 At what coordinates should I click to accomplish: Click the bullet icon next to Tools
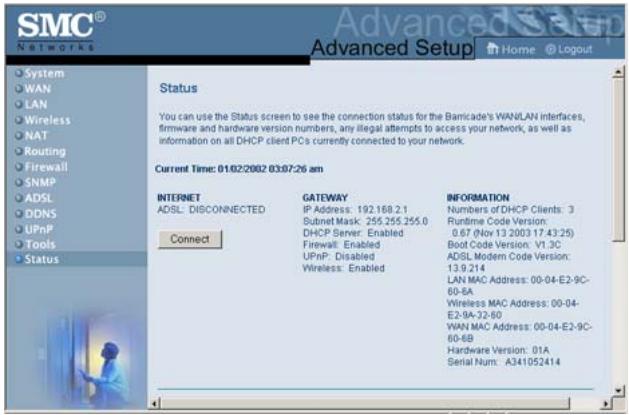coord(19,244)
